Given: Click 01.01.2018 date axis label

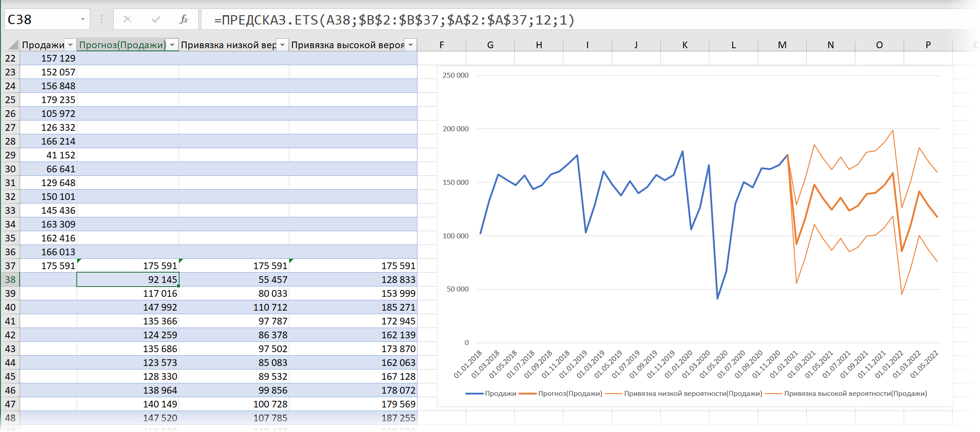Looking at the screenshot, I should click(468, 364).
